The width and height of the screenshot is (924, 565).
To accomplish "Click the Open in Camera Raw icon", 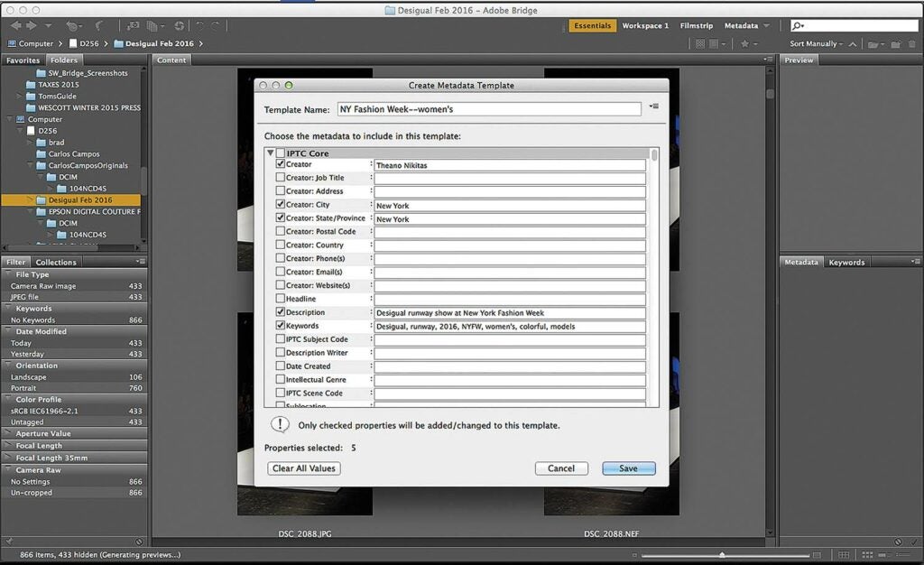I will click(x=180, y=26).
